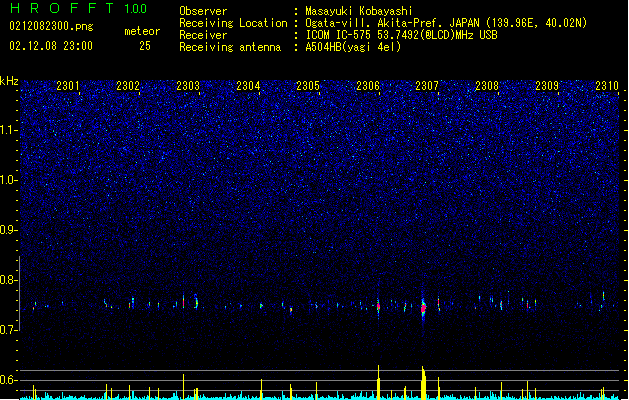The width and height of the screenshot is (629, 400).
Task: Click the 'Receiving Location' label
Action: coord(233,23)
